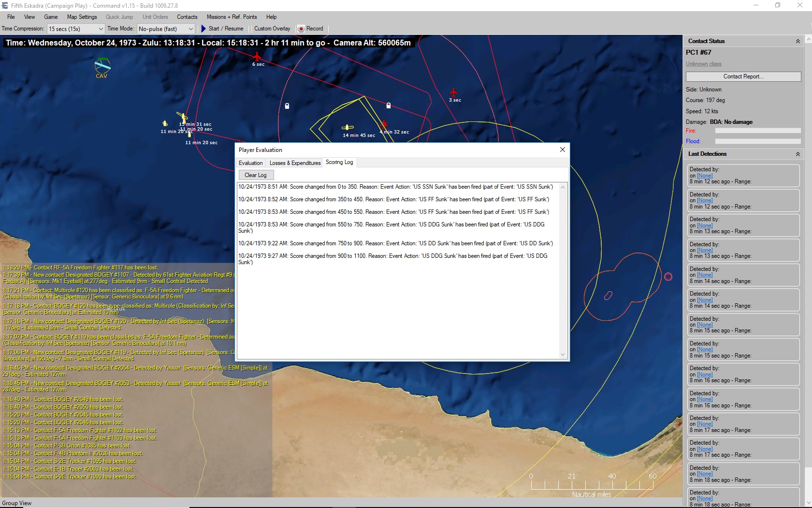
Task: Open the Time Mode dropdown
Action: pyautogui.click(x=166, y=29)
